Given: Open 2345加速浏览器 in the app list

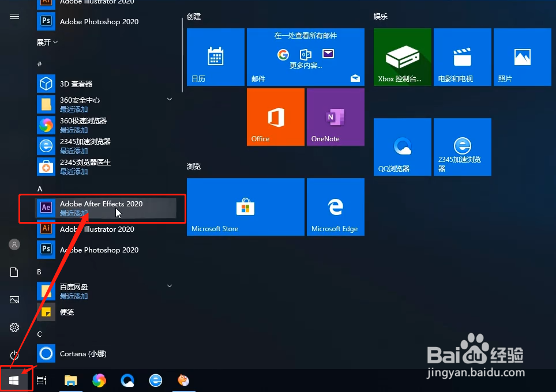Looking at the screenshot, I should coord(106,146).
